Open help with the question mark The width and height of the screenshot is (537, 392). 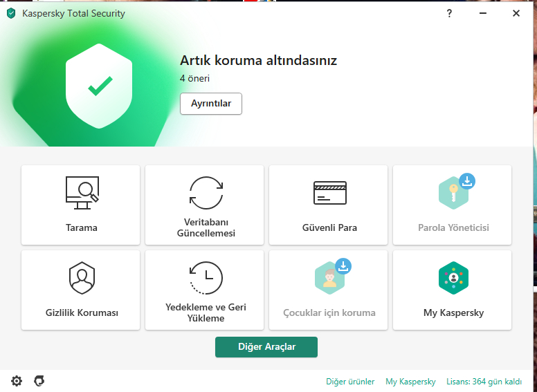tap(449, 13)
